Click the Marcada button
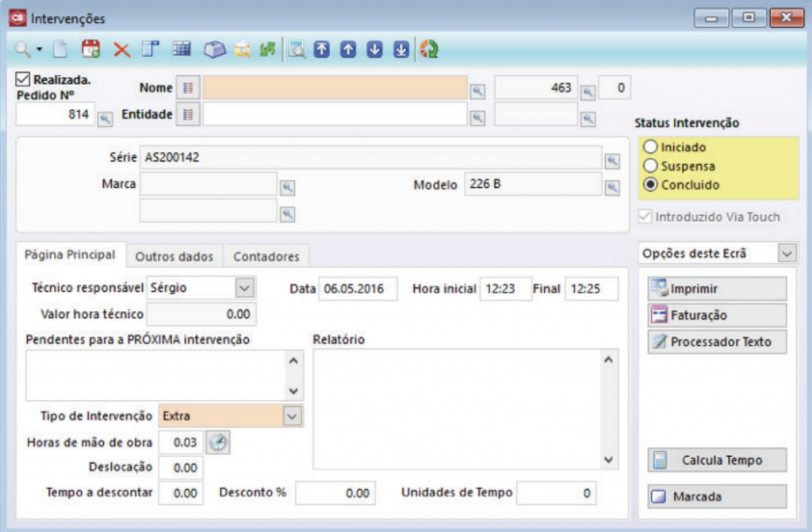This screenshot has height=532, width=812. click(x=717, y=496)
